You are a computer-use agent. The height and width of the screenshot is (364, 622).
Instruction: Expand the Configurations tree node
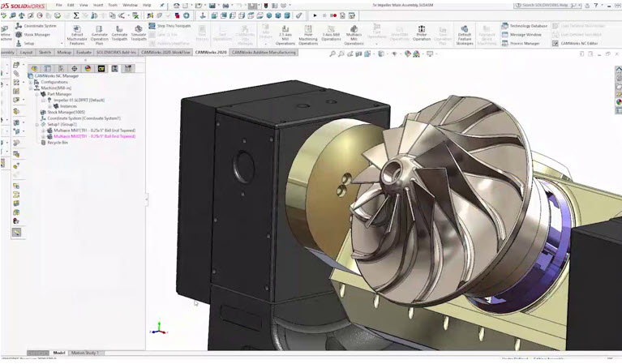coord(31,82)
